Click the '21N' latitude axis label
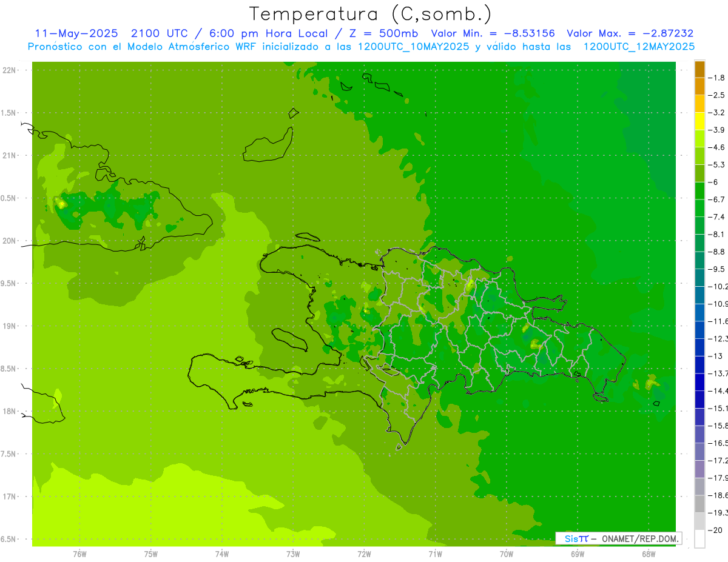The height and width of the screenshot is (562, 728). [x=8, y=155]
